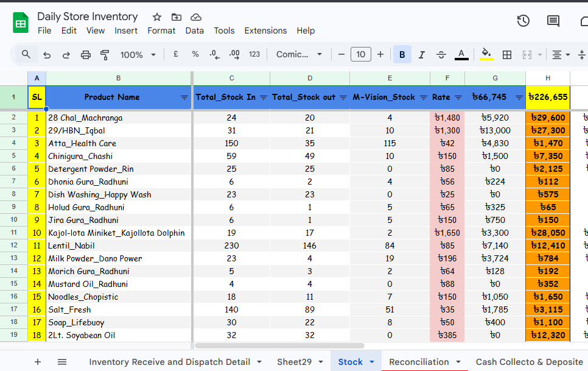Click the redo arrow
The width and height of the screenshot is (588, 371).
[66, 55]
